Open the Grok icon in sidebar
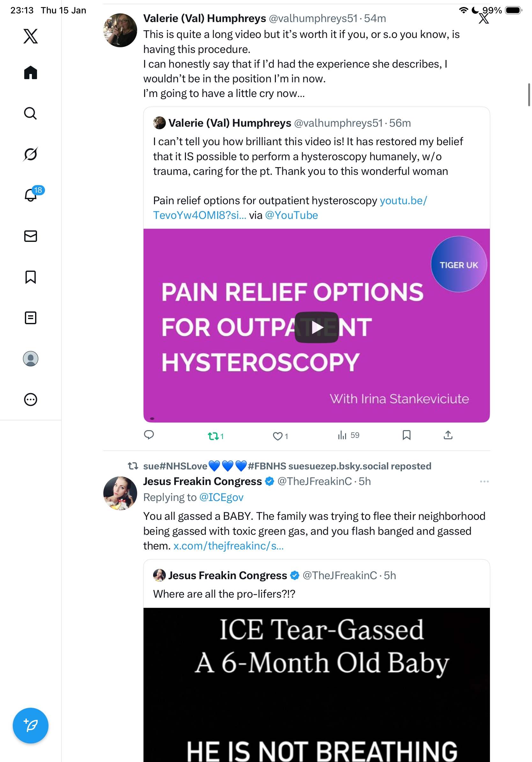 click(31, 154)
